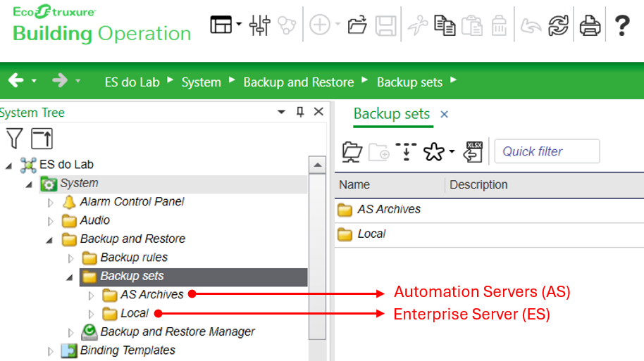Collapse Backup and Restore node

(49, 241)
